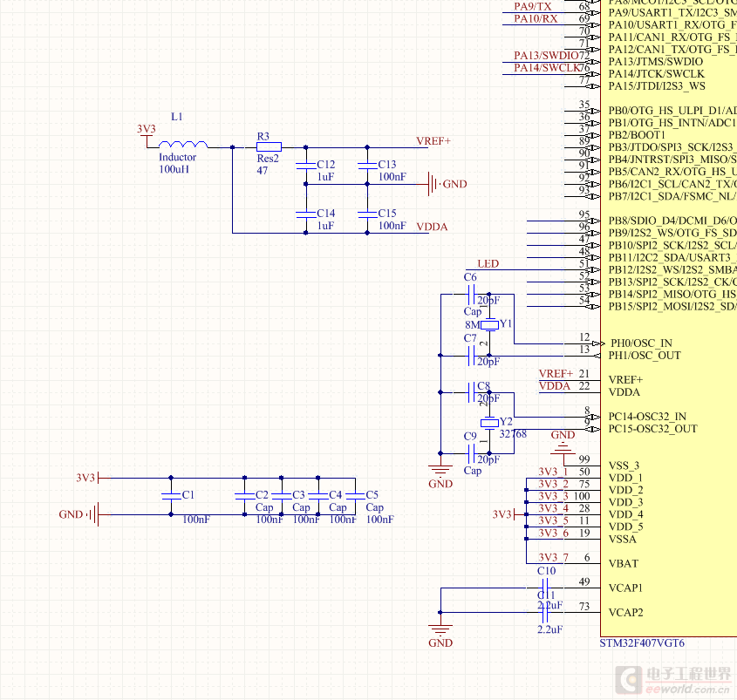Image resolution: width=737 pixels, height=700 pixels.
Task: Select the C3 decoupling capacitor symbol
Action: (x=281, y=496)
